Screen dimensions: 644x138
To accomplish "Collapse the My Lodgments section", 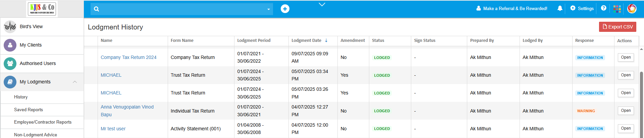I will [75, 82].
